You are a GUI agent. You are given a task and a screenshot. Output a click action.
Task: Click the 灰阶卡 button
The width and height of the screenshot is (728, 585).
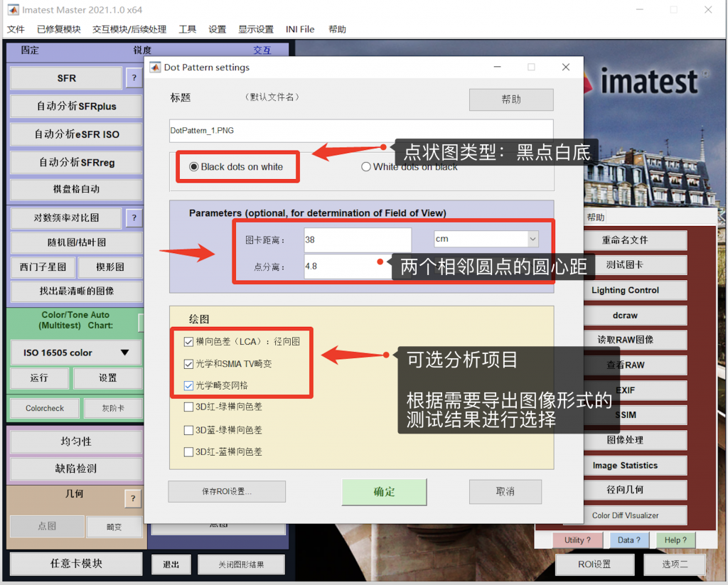click(113, 409)
